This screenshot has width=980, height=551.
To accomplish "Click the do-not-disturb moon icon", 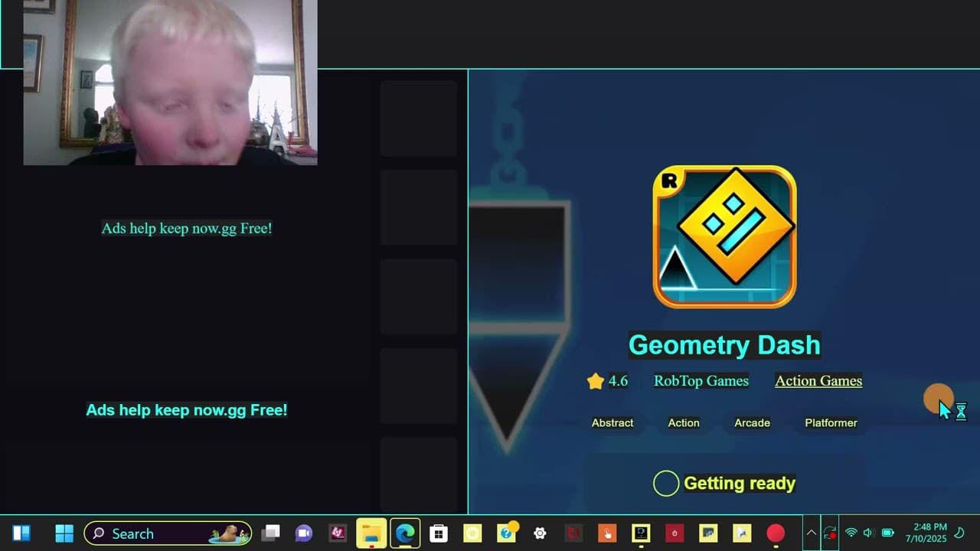I will click(x=959, y=533).
